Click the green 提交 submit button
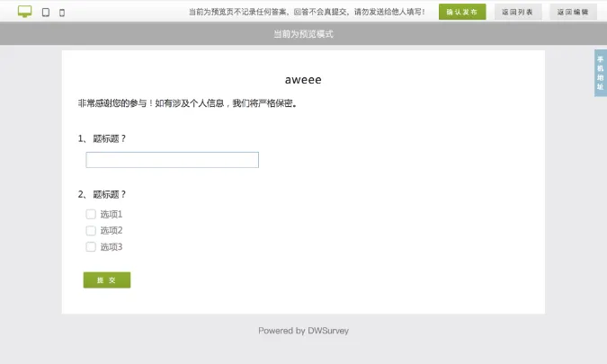 click(x=107, y=280)
